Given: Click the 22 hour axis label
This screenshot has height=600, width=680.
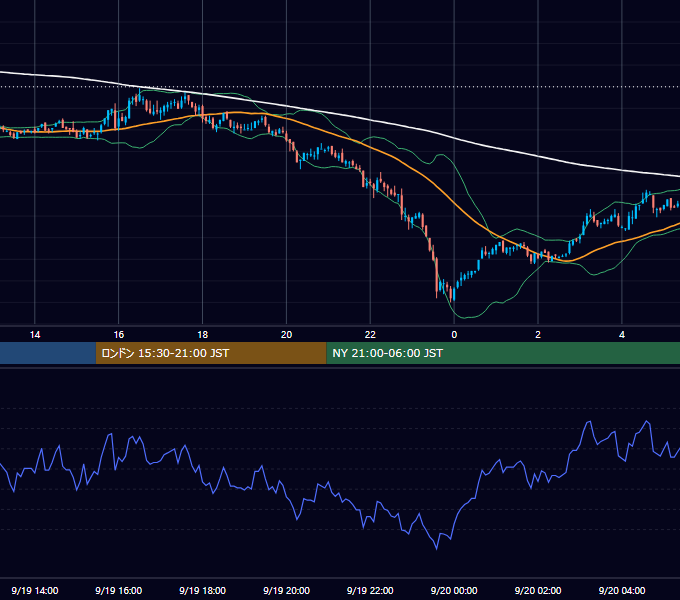Looking at the screenshot, I should click(370, 335).
